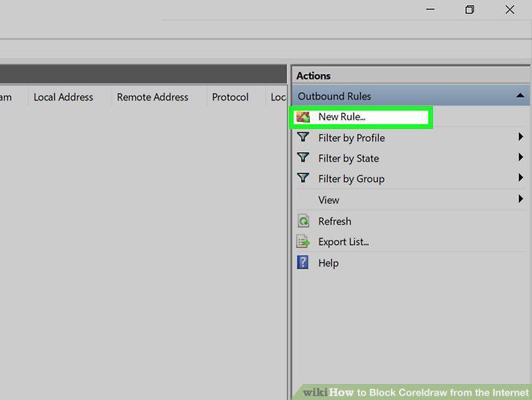Image resolution: width=532 pixels, height=400 pixels.
Task: Click the Filter by Profile funnel icon
Action: 303,137
